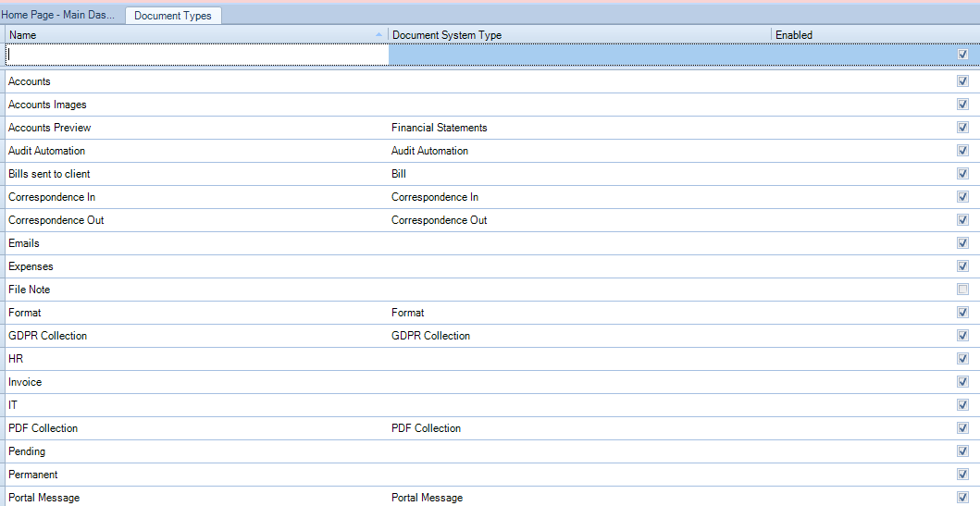Toggle Enabled checkbox for Accounts Images
This screenshot has height=506, width=980.
(x=962, y=105)
